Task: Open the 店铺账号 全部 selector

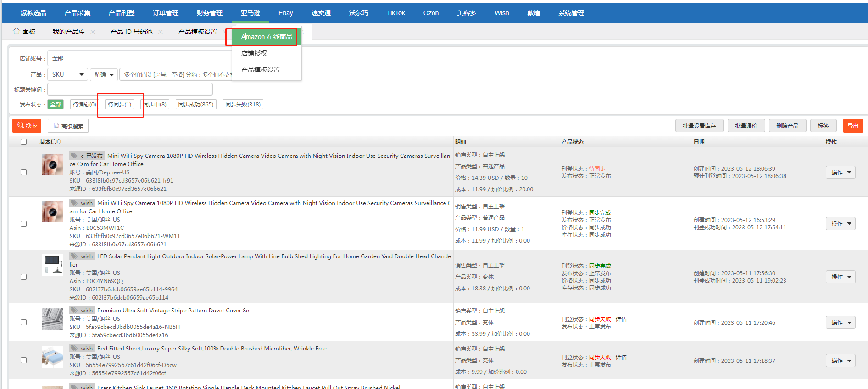Action: click(139, 58)
